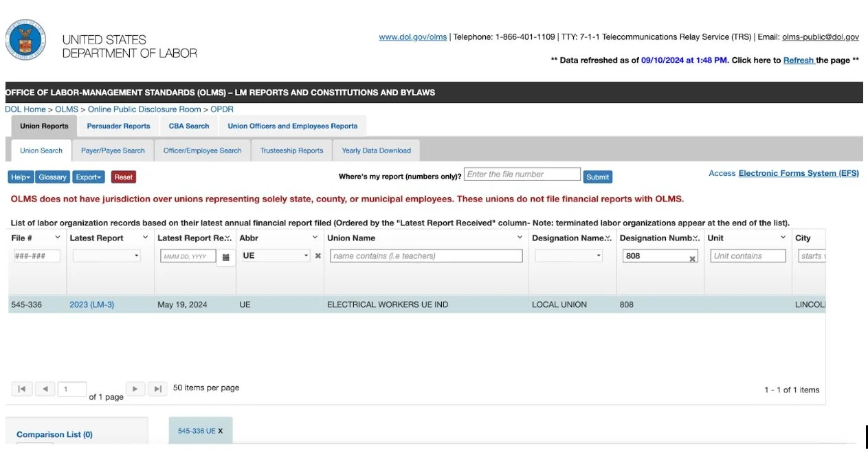Viewport: 868px width, 459px height.
Task: Select the Officer/Employee Search sub-tab
Action: coord(203,150)
